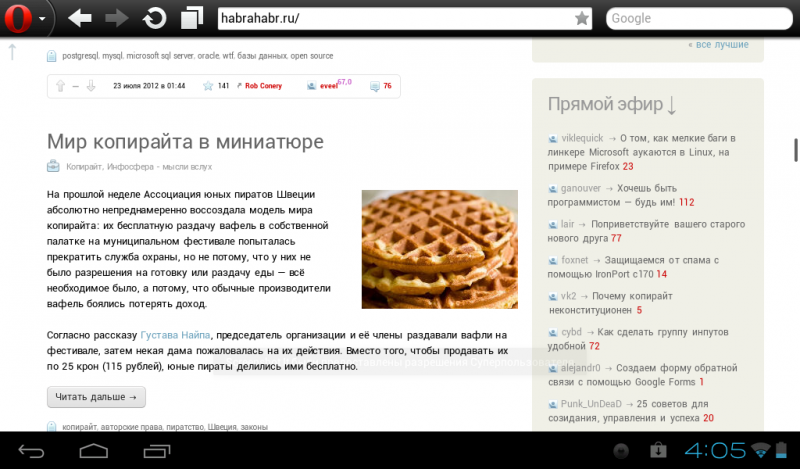This screenshot has height=469, width=800.
Task: Bookmark the page with the star icon
Action: [x=582, y=18]
